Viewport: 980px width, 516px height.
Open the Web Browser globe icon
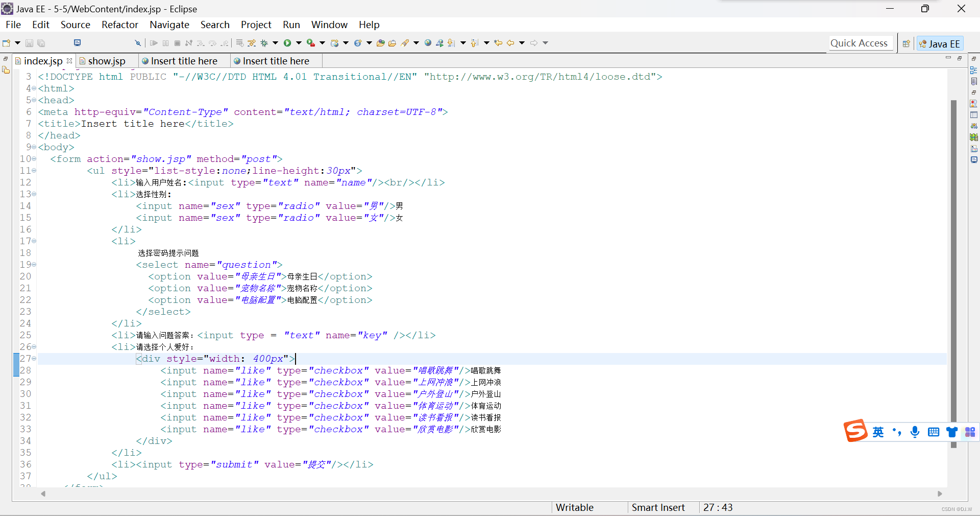pos(428,43)
